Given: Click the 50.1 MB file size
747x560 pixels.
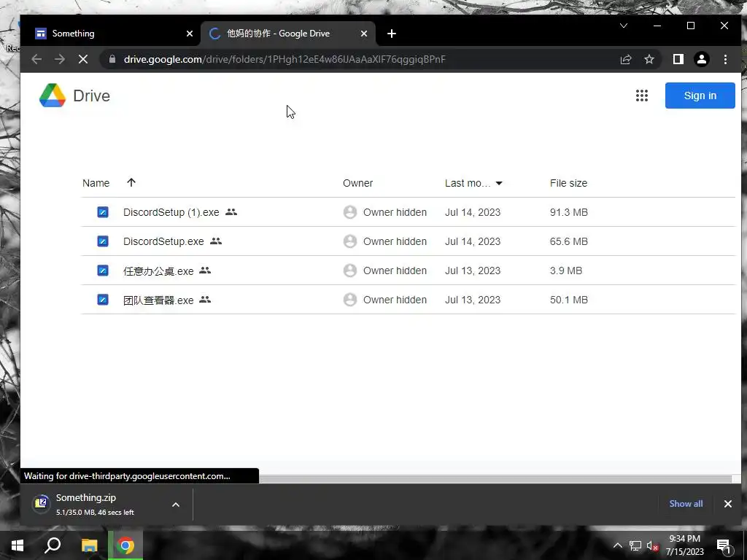Looking at the screenshot, I should click(569, 300).
